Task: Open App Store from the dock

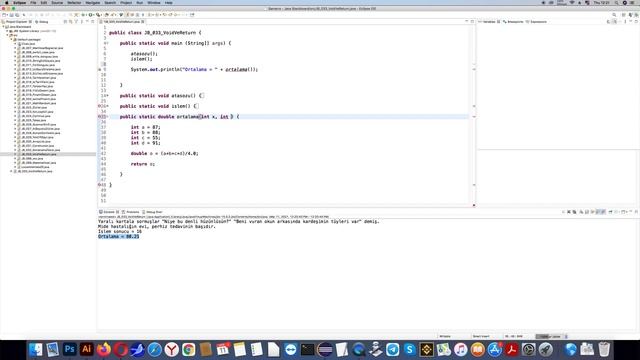Action: (x=495, y=349)
